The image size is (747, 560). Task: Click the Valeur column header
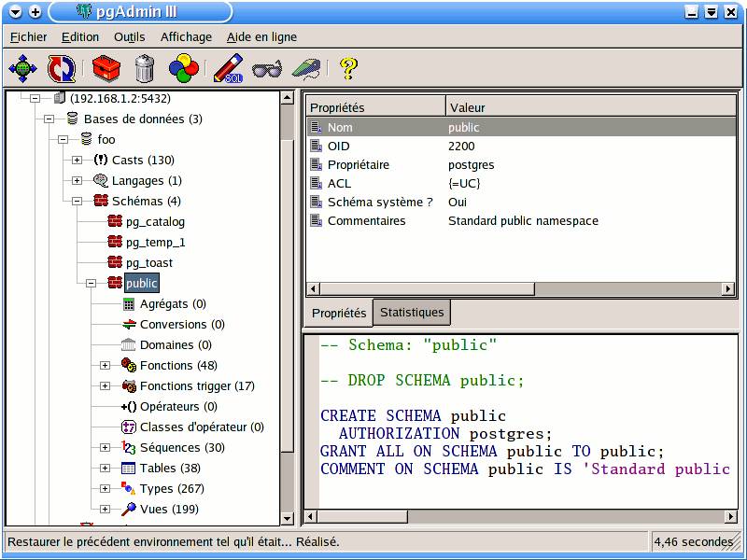pos(591,107)
